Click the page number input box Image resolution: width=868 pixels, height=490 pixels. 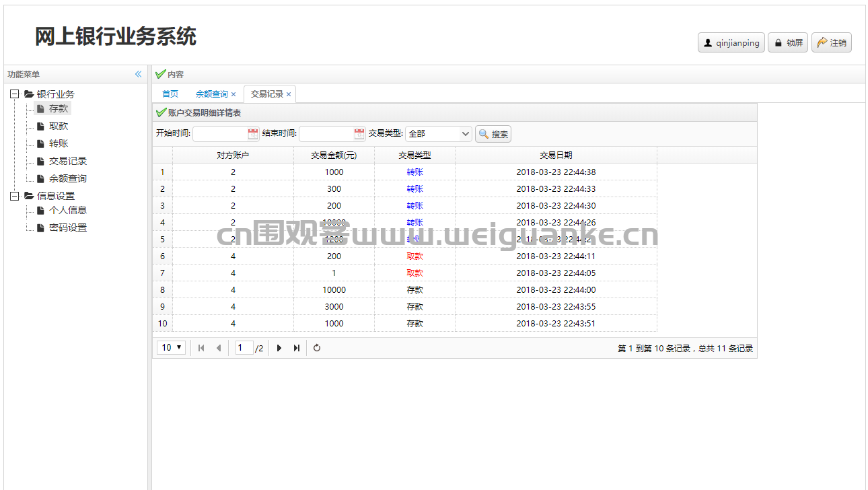click(244, 348)
